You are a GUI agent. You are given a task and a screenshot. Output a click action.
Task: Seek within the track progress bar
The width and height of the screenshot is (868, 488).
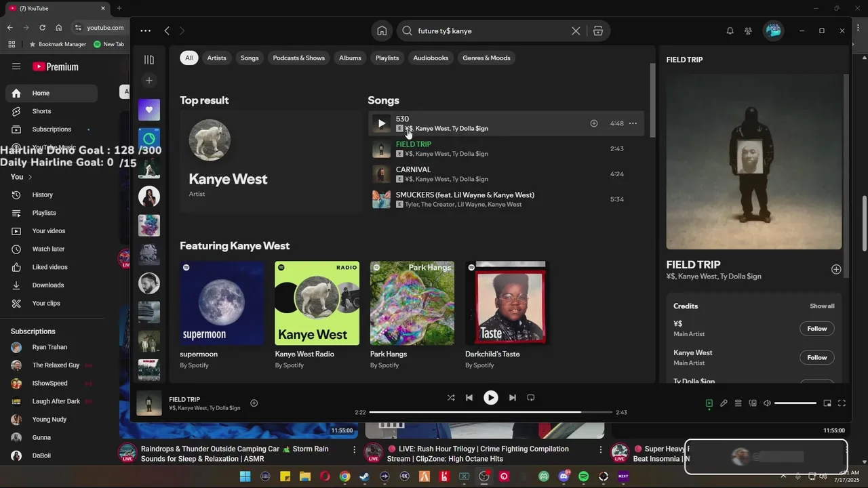click(x=491, y=412)
